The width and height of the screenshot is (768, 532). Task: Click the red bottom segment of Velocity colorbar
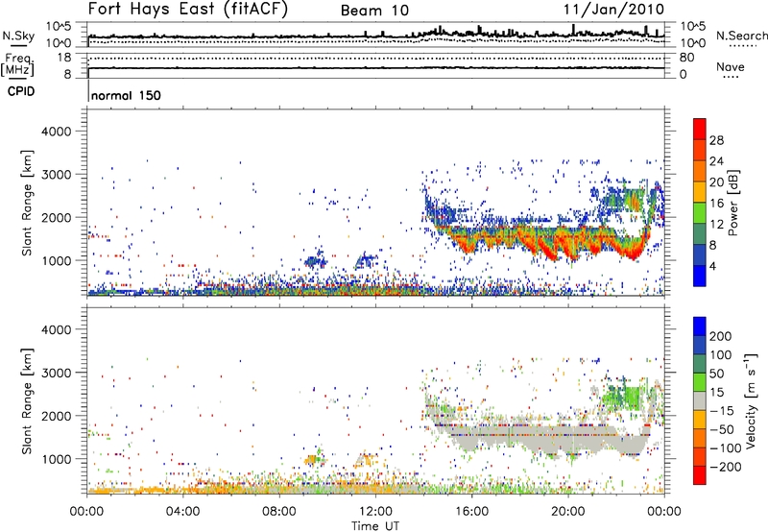[700, 475]
